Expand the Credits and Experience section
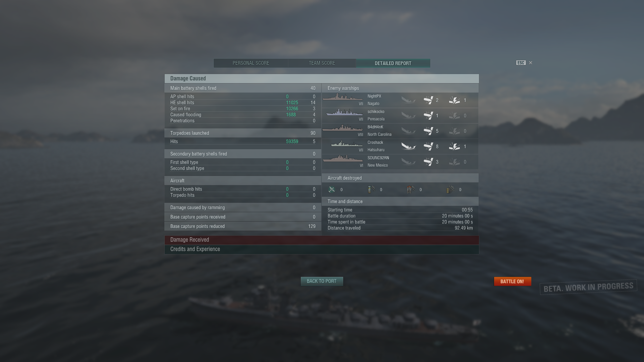The height and width of the screenshot is (362, 644). (x=322, y=249)
